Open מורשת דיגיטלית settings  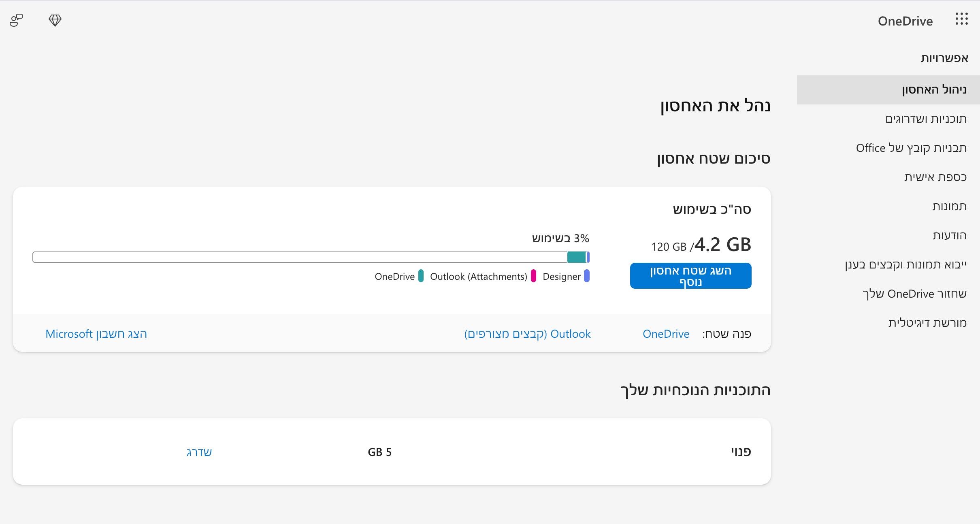point(927,323)
